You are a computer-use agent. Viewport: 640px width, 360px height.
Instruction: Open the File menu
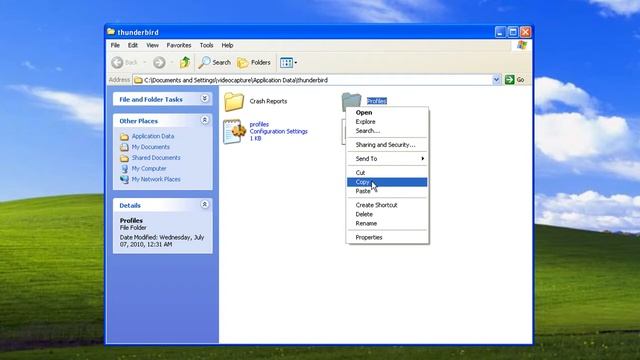[116, 45]
